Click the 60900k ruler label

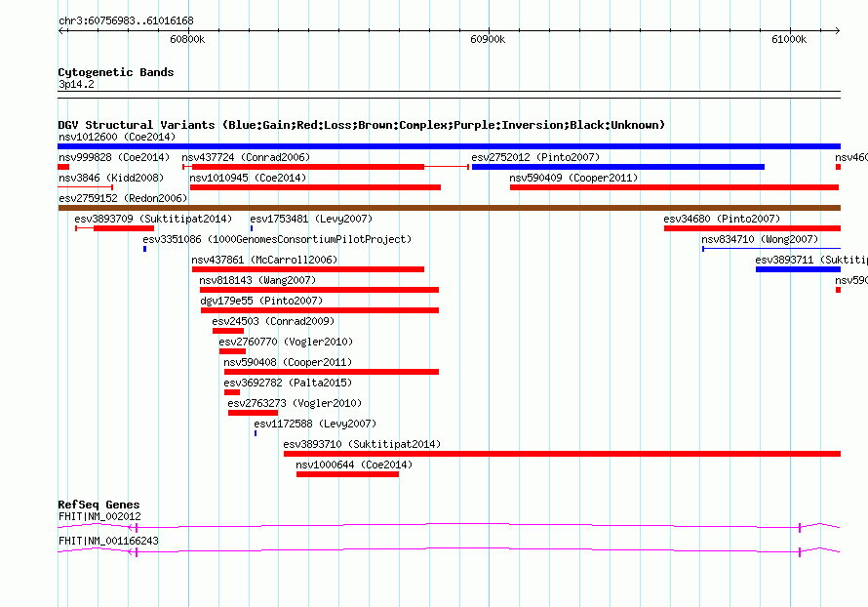click(x=488, y=39)
